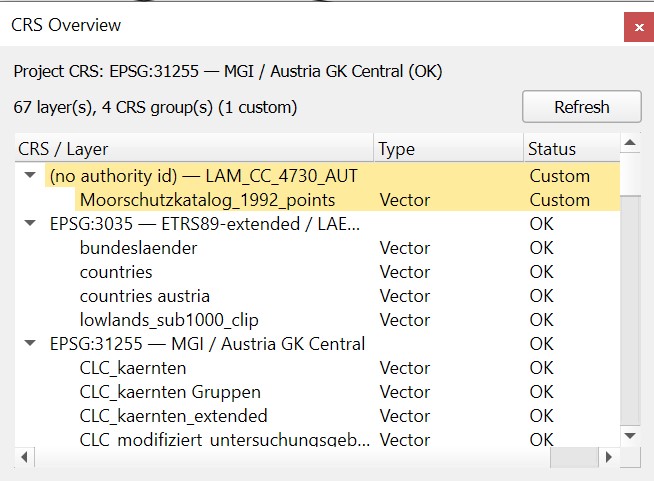Click the Refresh button

pos(581,107)
